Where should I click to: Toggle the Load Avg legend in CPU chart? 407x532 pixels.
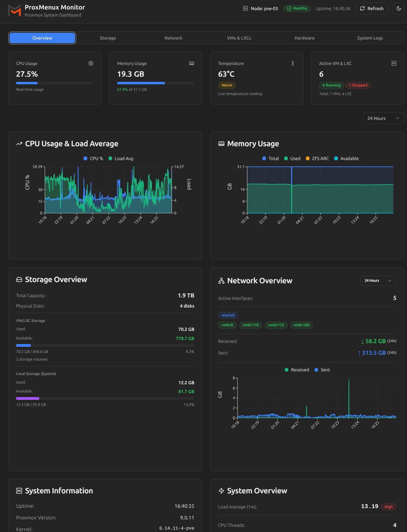coord(121,159)
